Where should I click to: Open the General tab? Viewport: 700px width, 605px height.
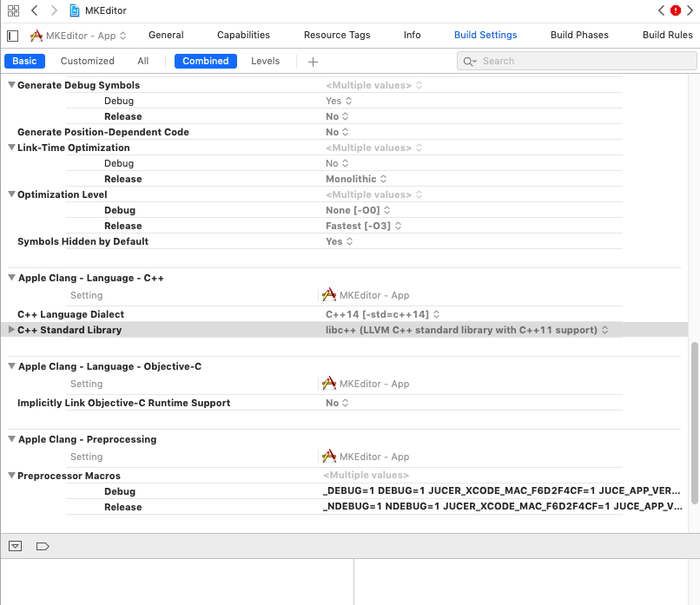pyautogui.click(x=166, y=35)
